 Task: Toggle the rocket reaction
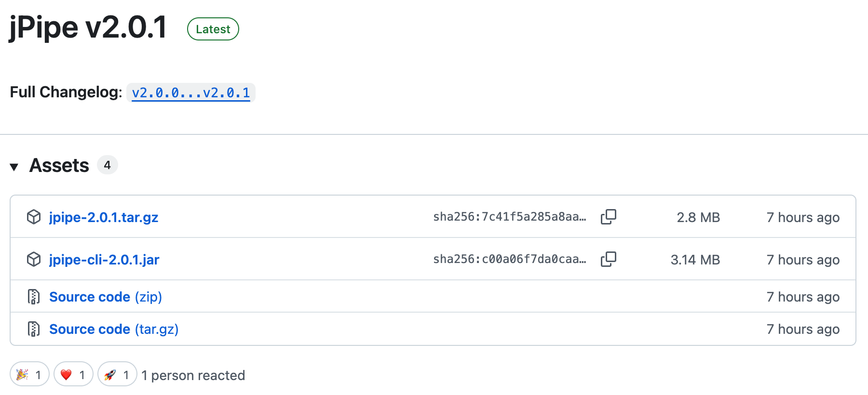[x=117, y=374]
